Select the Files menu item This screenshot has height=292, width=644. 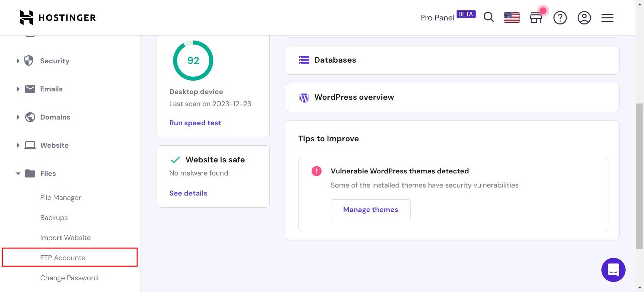(x=48, y=173)
